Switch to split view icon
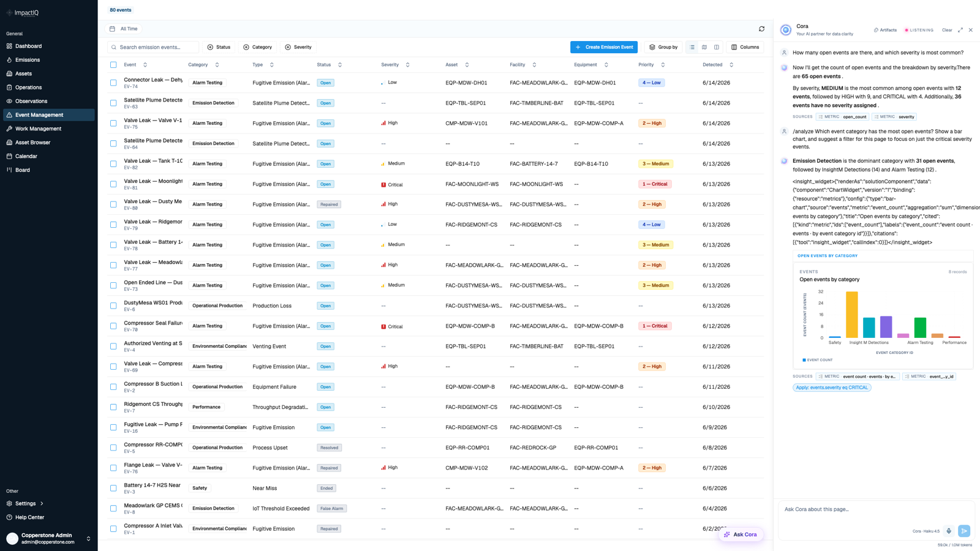This screenshot has width=980, height=551. [x=717, y=47]
